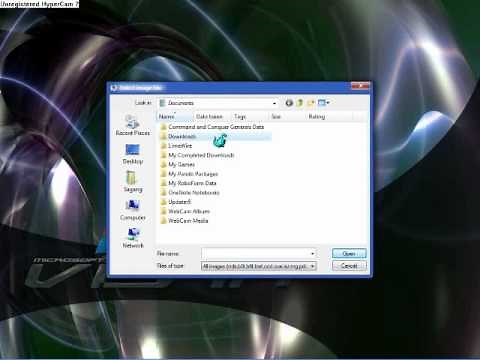Open Computer in the places bar
This screenshot has width=480, height=360.
click(133, 210)
